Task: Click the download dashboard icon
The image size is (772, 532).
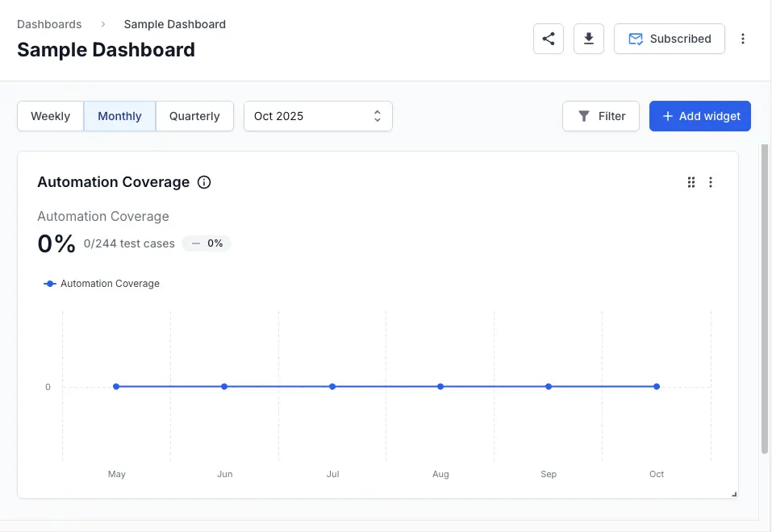Action: tap(589, 39)
